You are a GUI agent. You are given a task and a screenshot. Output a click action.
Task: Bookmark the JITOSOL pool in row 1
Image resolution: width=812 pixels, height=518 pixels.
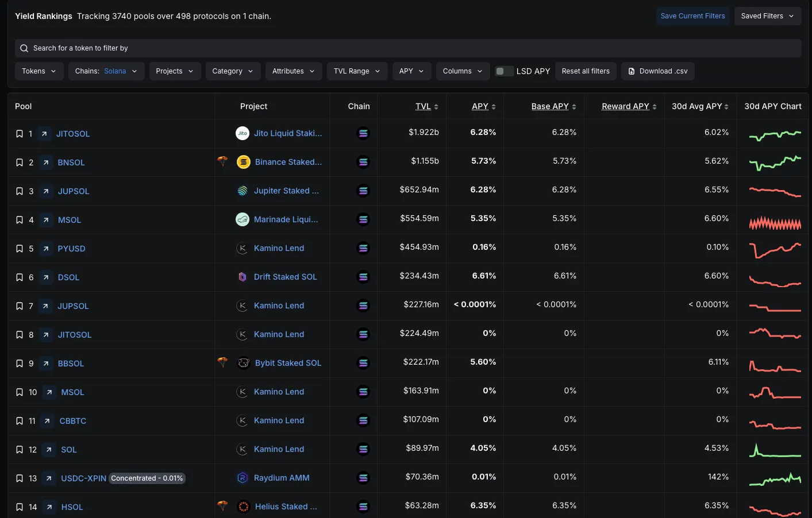pyautogui.click(x=20, y=134)
